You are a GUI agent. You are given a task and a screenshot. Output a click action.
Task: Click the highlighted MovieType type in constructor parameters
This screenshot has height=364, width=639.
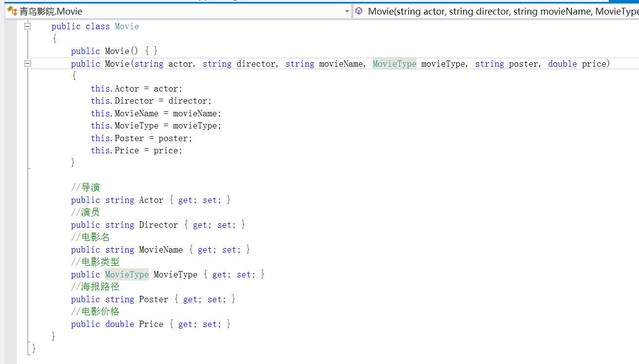coord(394,64)
